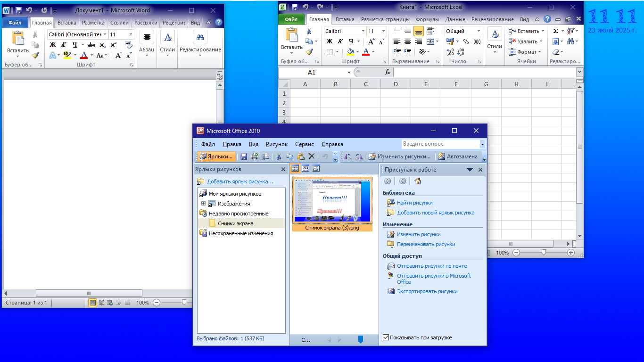Click the Введите вопрос help input field
This screenshot has height=362, width=644.
coord(440,144)
